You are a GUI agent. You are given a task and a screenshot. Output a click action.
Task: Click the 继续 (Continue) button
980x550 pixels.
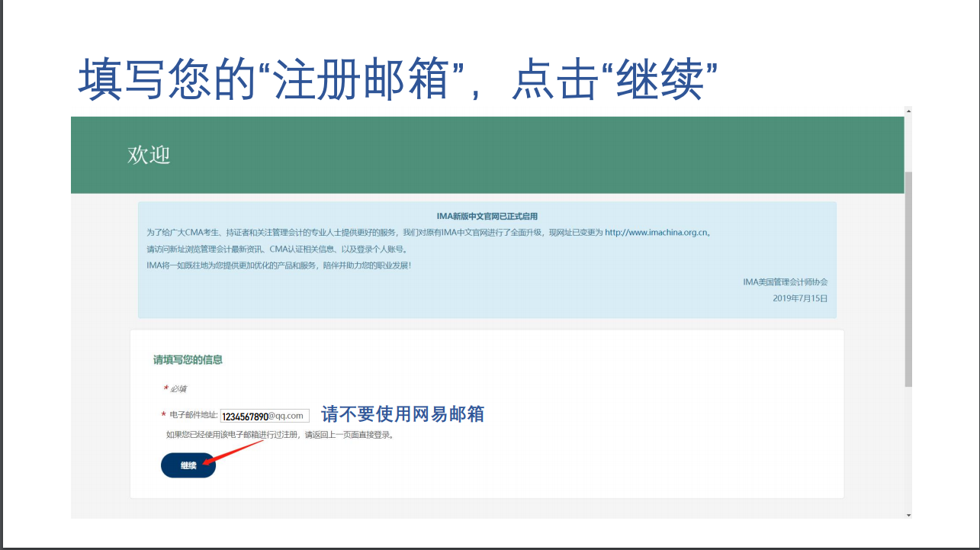[188, 465]
